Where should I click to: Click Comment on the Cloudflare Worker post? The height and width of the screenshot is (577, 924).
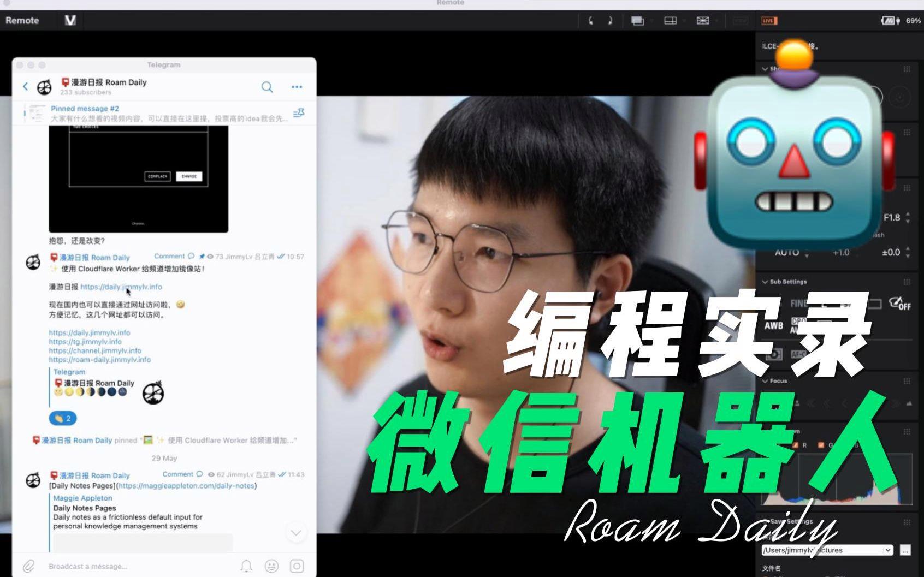coord(174,256)
